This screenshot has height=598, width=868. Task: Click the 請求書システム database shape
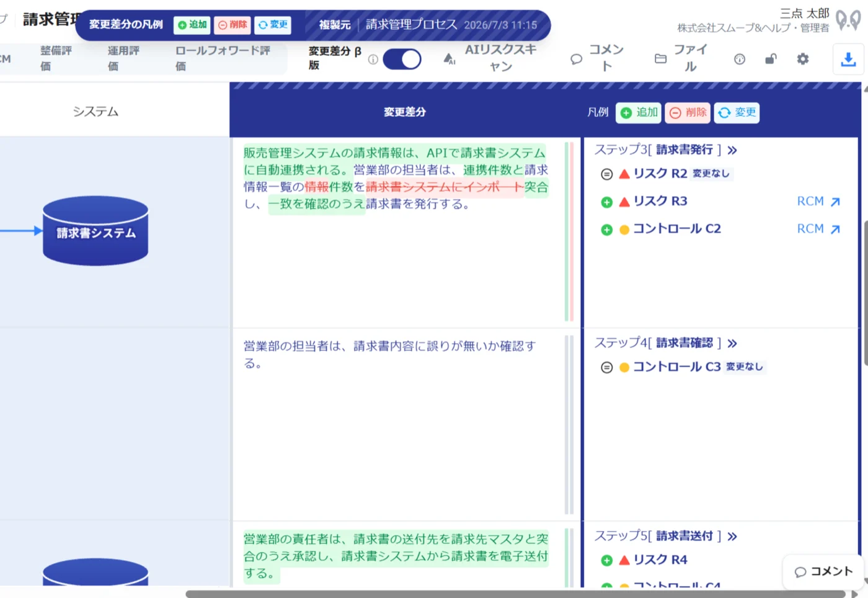click(95, 231)
